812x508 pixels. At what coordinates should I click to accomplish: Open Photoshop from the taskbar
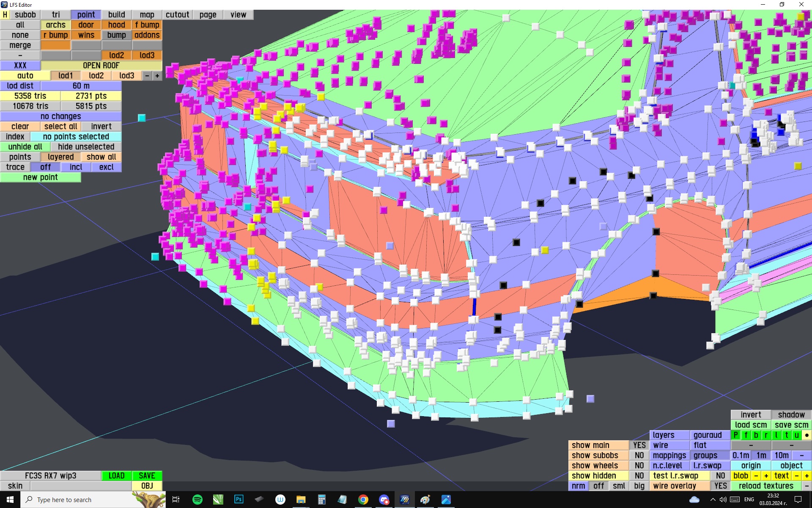point(239,500)
